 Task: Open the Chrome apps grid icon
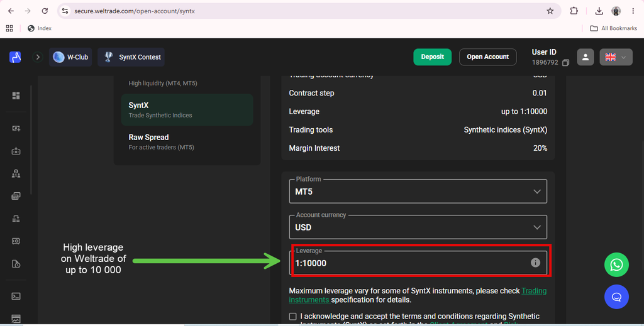coord(9,28)
